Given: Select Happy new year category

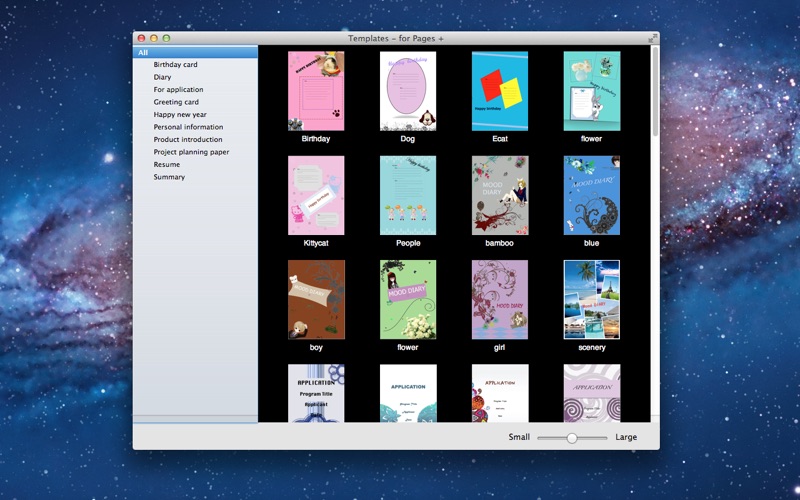Looking at the screenshot, I should pos(180,114).
